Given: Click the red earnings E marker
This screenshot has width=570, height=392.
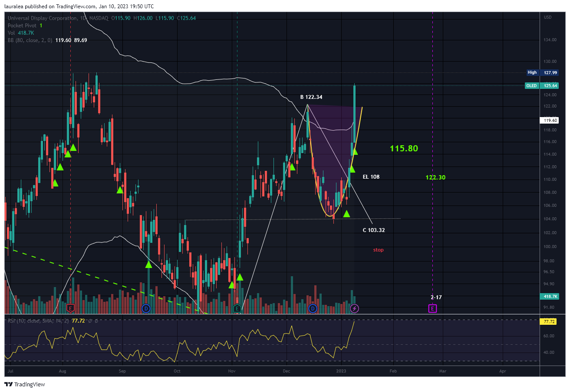Looking at the screenshot, I should (71, 308).
